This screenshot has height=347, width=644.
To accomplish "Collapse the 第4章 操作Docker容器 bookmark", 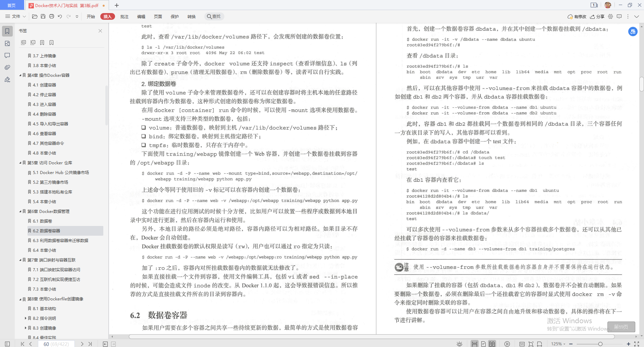I will (x=20, y=75).
